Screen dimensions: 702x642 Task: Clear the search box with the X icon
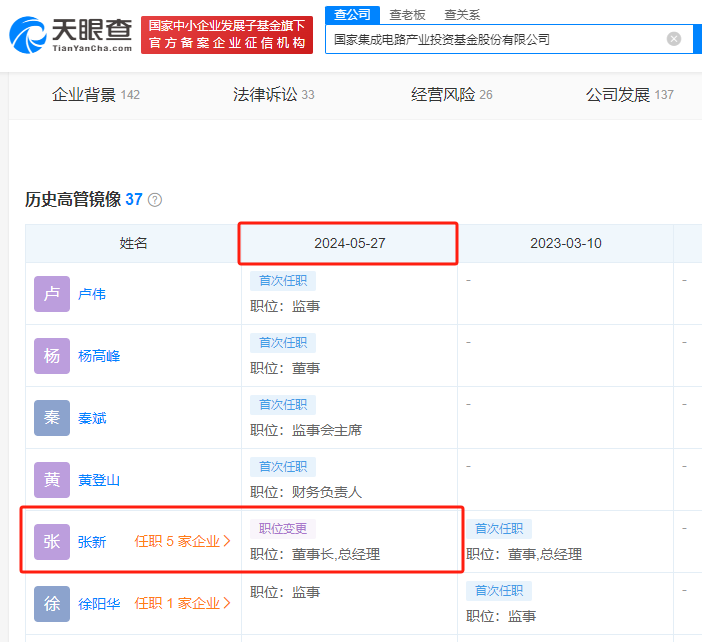click(x=674, y=39)
